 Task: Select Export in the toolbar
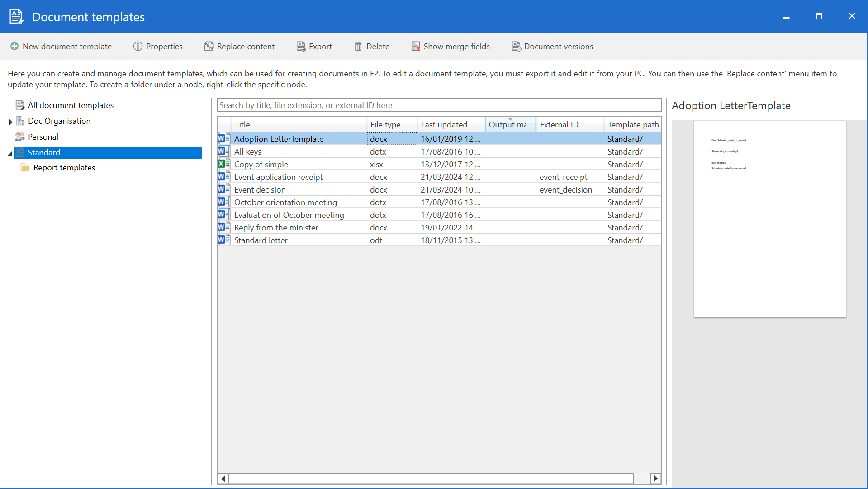pos(314,47)
